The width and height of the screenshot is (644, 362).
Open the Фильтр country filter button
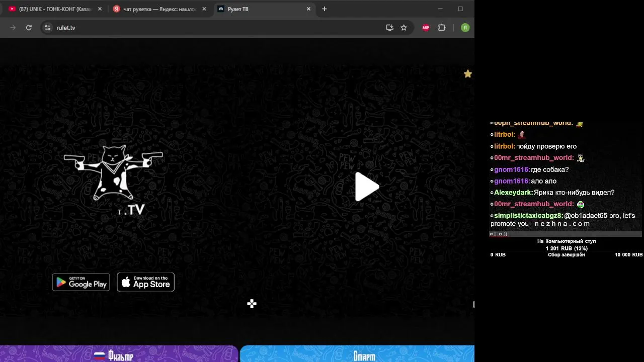(x=119, y=354)
